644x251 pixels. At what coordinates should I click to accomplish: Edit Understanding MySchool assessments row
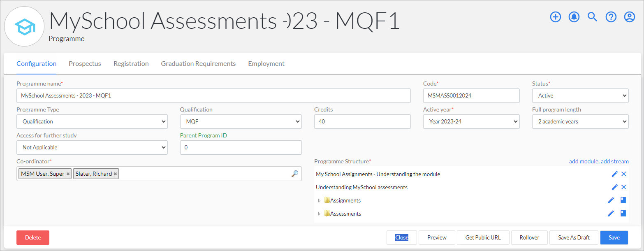point(615,187)
